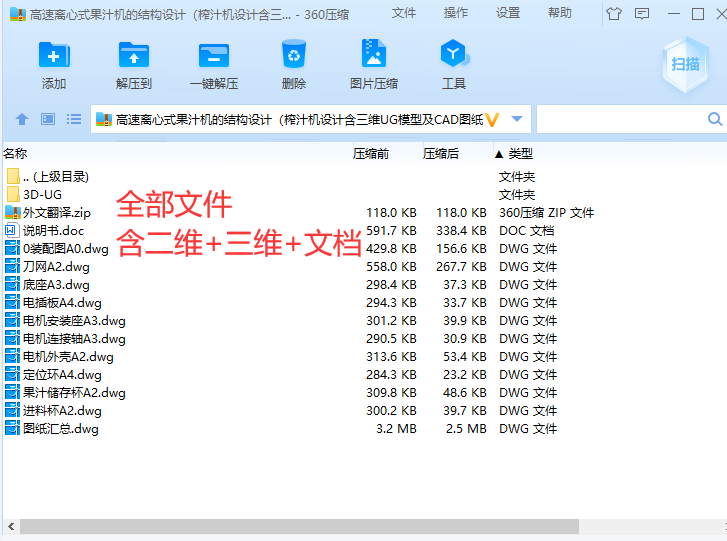Switch to the large icon view
The width and height of the screenshot is (727, 541).
pyautogui.click(x=48, y=120)
